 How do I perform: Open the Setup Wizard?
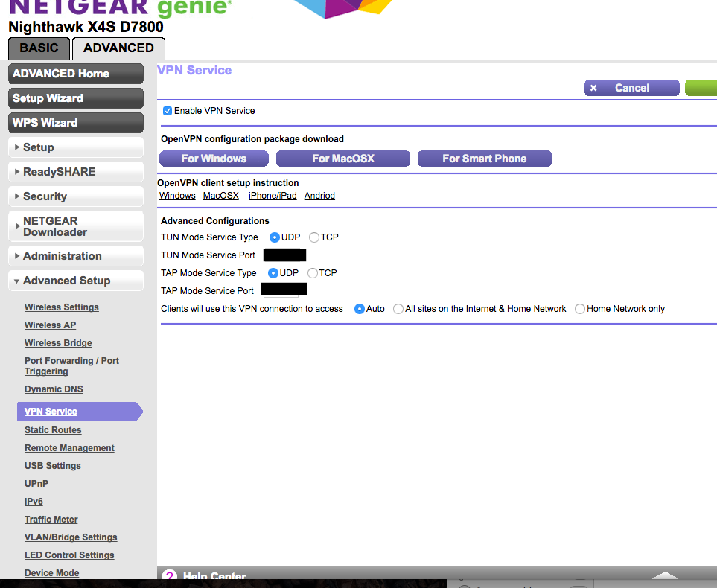pyautogui.click(x=76, y=98)
